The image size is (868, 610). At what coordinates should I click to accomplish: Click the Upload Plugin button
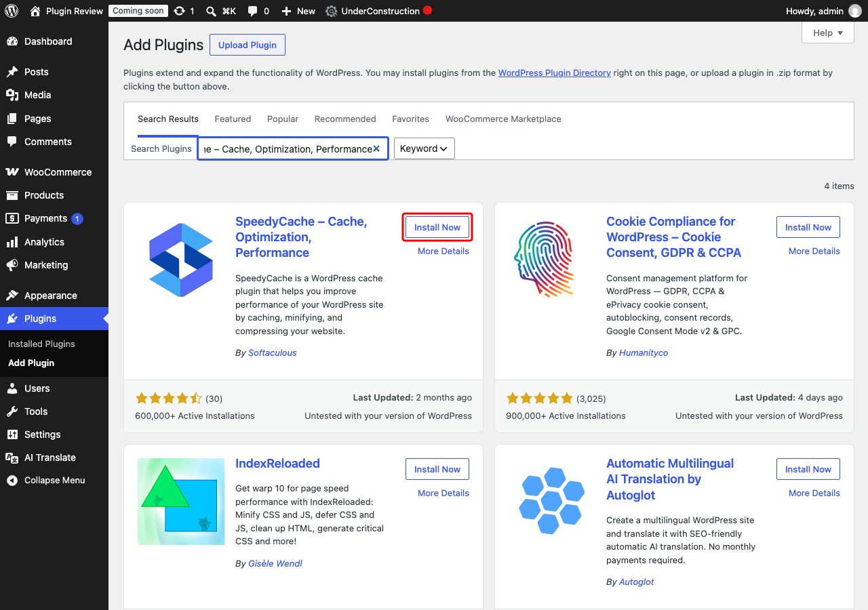pyautogui.click(x=248, y=45)
